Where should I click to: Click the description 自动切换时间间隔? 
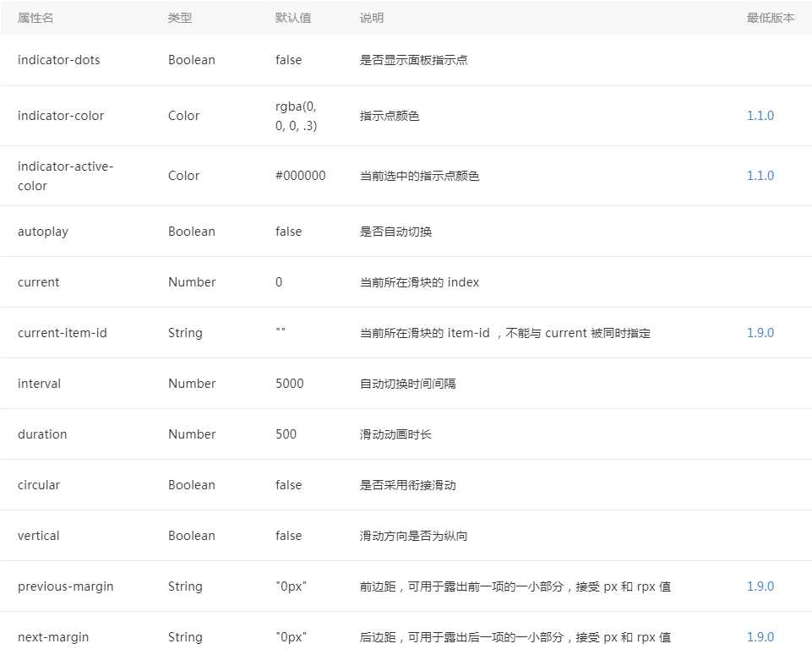(x=407, y=384)
